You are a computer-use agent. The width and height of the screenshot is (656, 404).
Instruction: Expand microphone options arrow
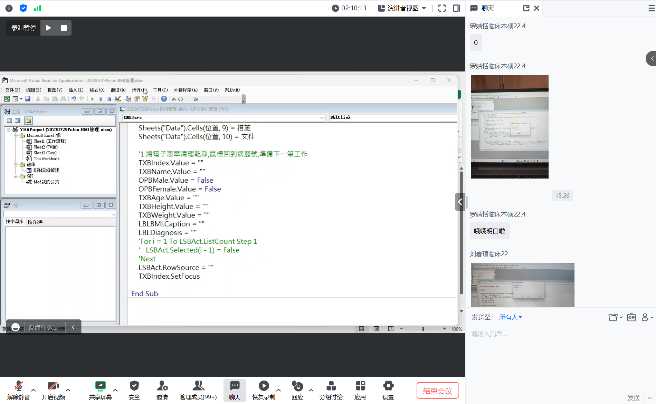pos(33,388)
